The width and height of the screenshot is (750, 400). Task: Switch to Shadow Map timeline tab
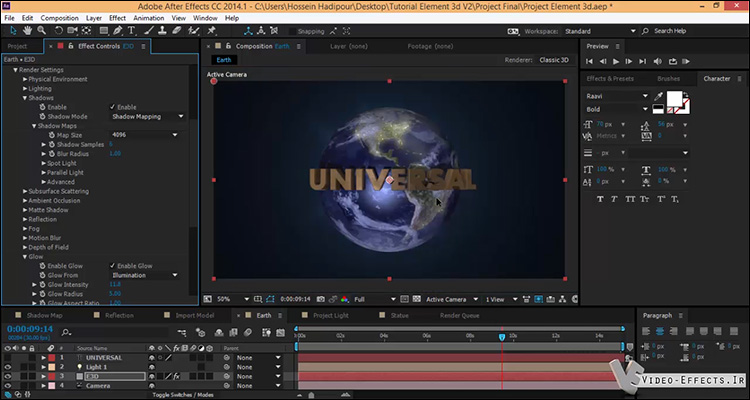pos(44,316)
